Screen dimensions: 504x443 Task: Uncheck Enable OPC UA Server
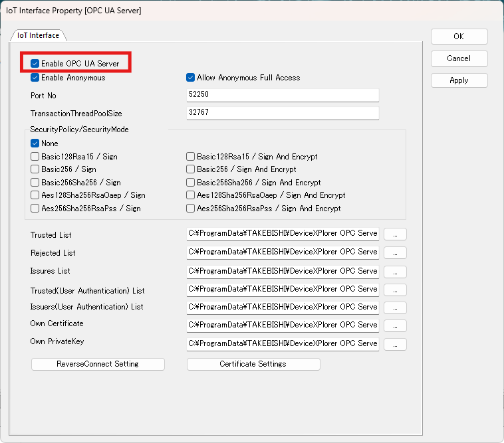click(x=35, y=64)
